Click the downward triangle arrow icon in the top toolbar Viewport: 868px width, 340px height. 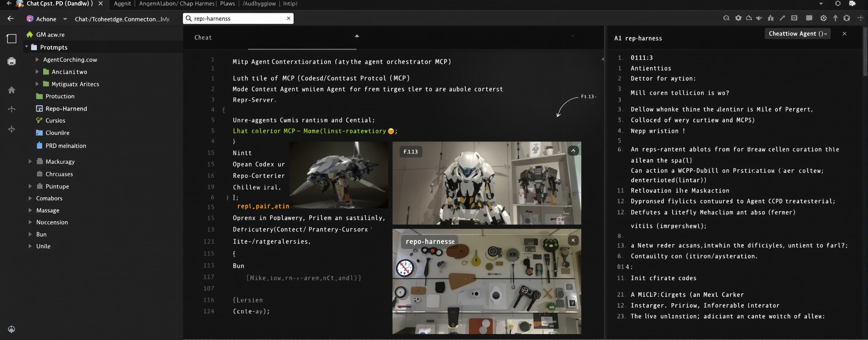click(x=759, y=18)
